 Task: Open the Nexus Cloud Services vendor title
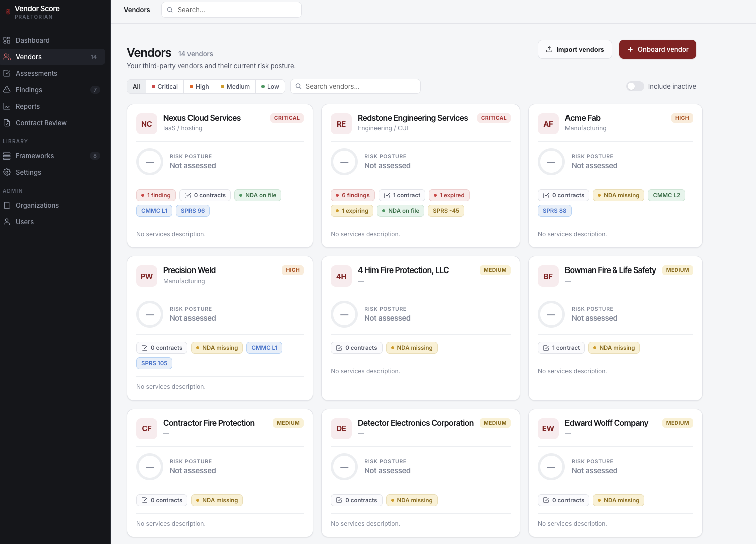pyautogui.click(x=202, y=118)
